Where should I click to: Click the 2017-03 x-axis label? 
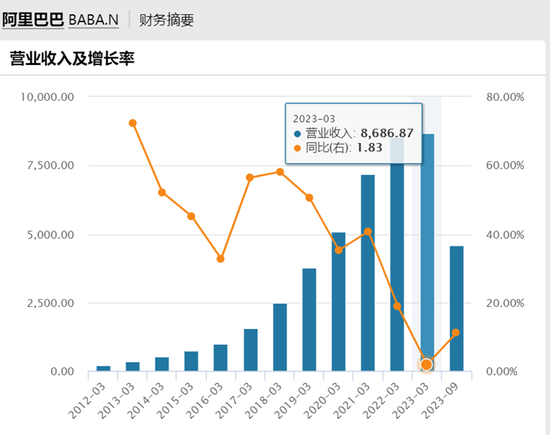pyautogui.click(x=233, y=401)
